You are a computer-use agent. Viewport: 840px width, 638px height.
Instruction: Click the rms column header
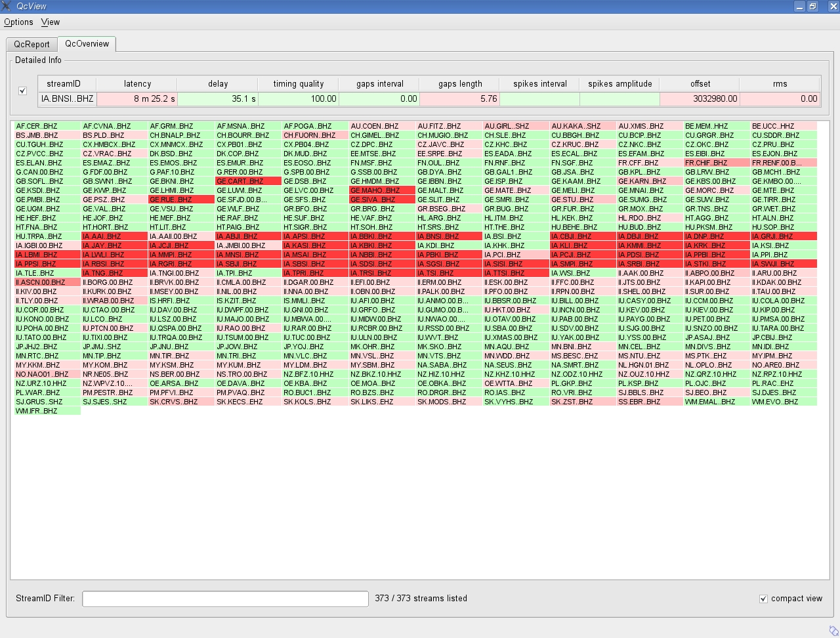coord(780,83)
